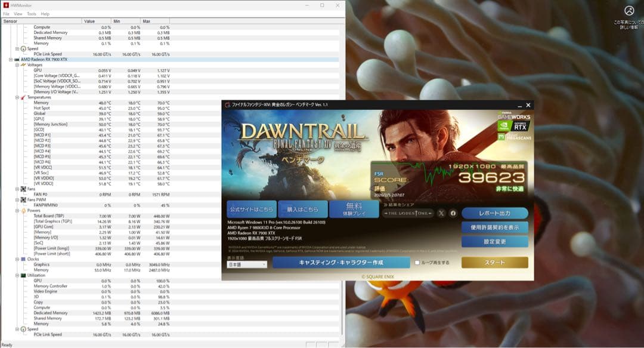Viewport: 644px width, 348px height.
Task: Enable the ループ再生する loop playback checkbox
Action: pos(417,262)
